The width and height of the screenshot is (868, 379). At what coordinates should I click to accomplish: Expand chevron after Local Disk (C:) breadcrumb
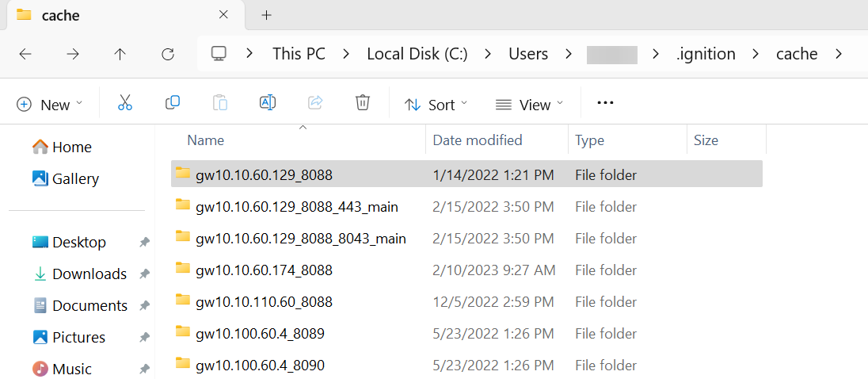pos(488,54)
